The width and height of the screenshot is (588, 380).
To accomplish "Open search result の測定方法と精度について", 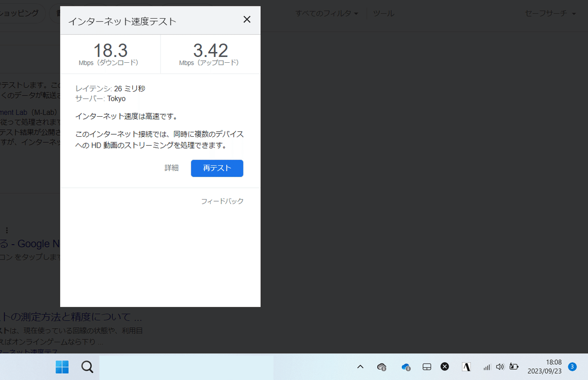I will click(71, 316).
